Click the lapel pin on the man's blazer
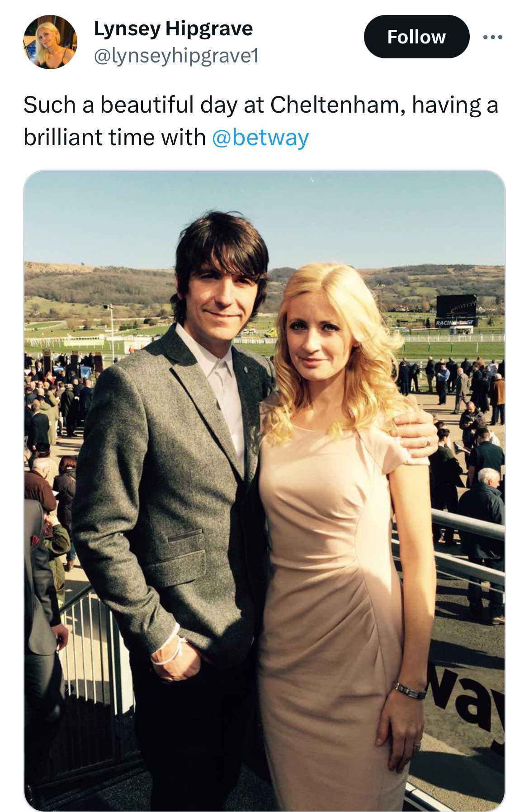Screen dimensions: 529x812 [x=246, y=369]
